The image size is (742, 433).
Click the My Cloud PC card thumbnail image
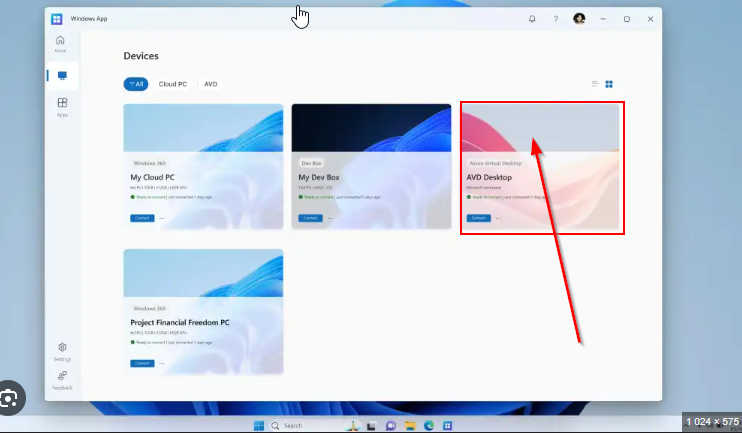pyautogui.click(x=203, y=128)
